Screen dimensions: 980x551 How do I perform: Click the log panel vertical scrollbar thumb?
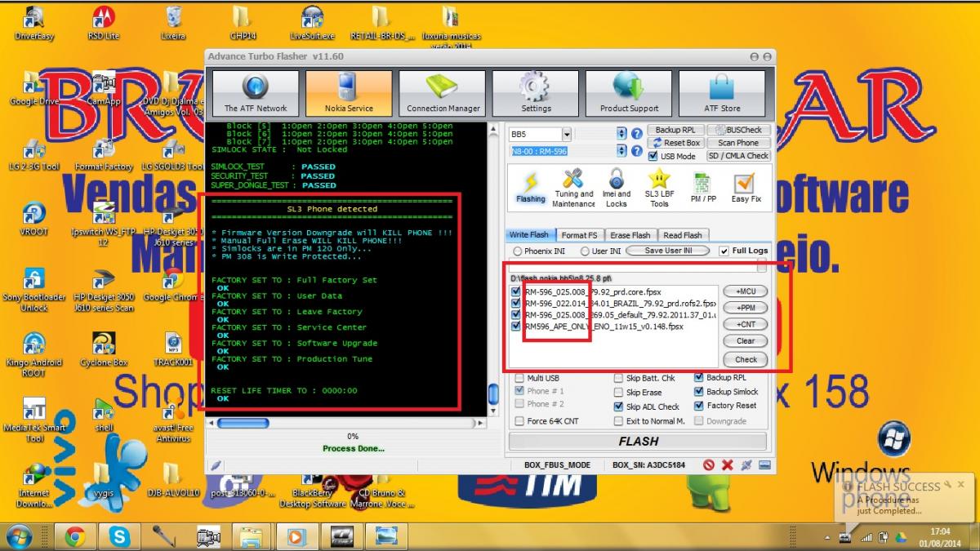pos(493,393)
